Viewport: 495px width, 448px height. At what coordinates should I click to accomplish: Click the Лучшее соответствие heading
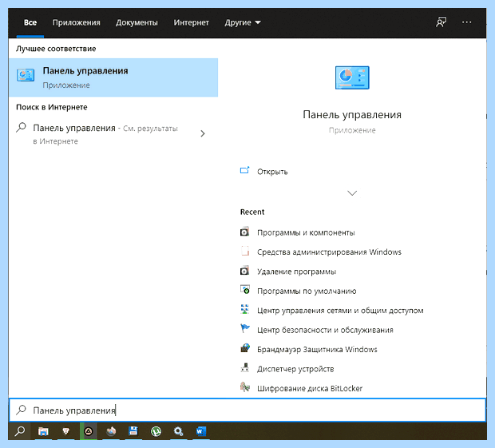[56, 49]
